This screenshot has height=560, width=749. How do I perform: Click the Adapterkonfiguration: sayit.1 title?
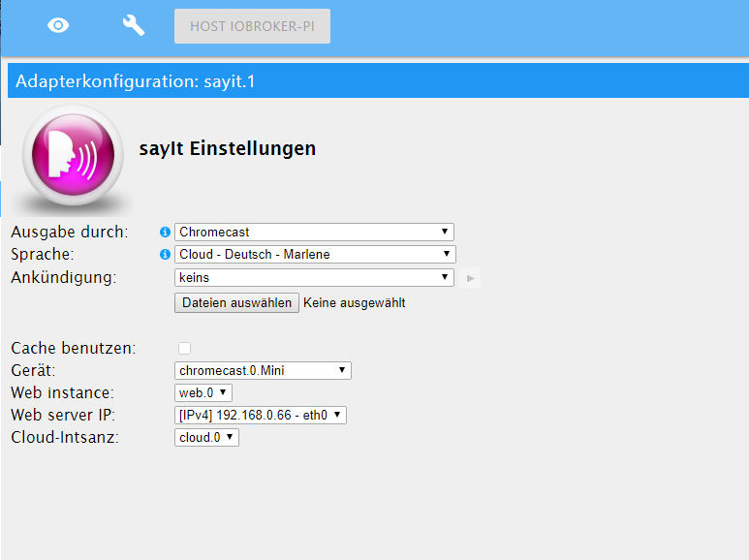tap(136, 81)
